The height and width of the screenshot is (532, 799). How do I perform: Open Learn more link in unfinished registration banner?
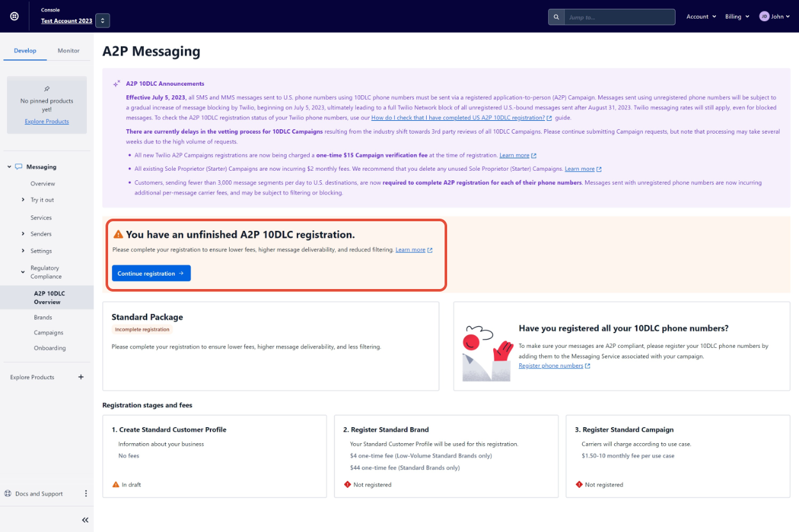(410, 249)
